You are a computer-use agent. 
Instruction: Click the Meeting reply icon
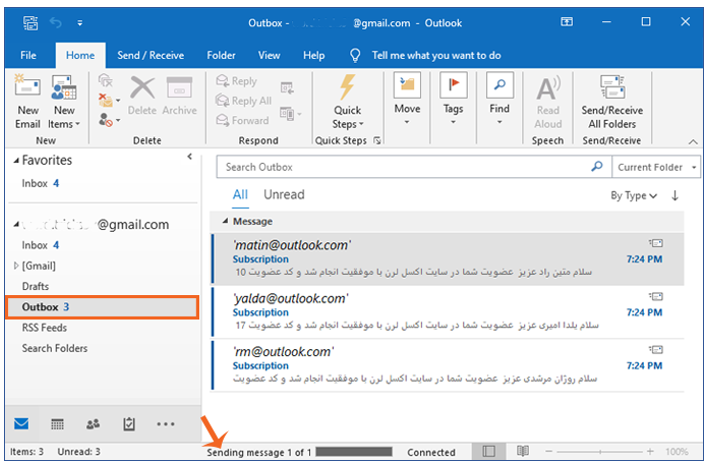pos(287,87)
